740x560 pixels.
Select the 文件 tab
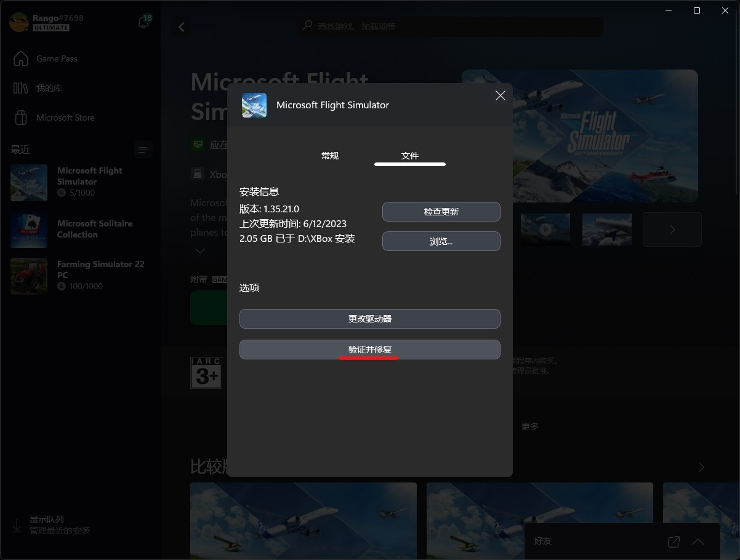[410, 156]
